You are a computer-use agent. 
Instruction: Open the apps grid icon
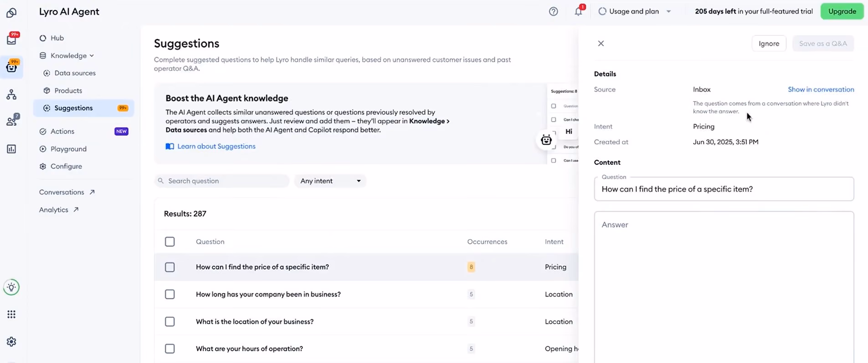(11, 314)
